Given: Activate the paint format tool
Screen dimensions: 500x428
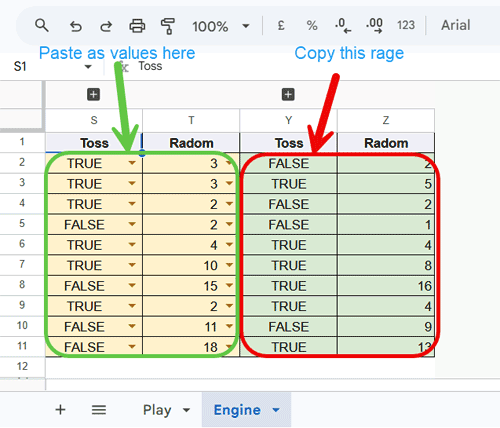Looking at the screenshot, I should pyautogui.click(x=168, y=26).
